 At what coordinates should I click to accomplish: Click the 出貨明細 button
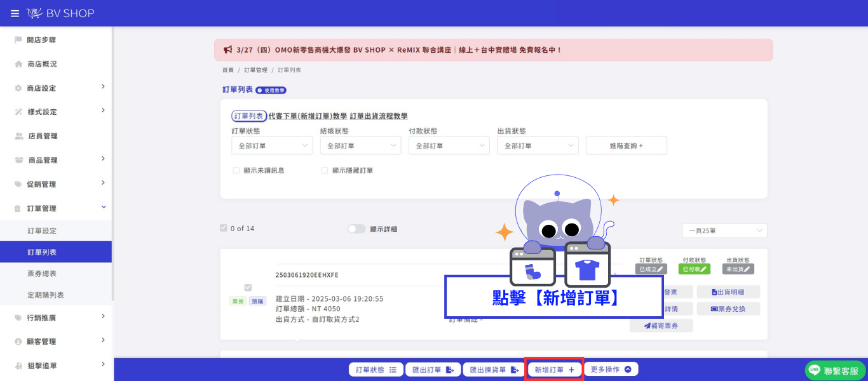[728, 292]
